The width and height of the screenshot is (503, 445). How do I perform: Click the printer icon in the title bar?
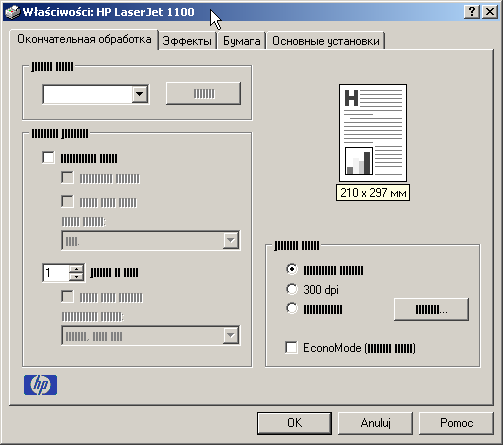pos(13,12)
